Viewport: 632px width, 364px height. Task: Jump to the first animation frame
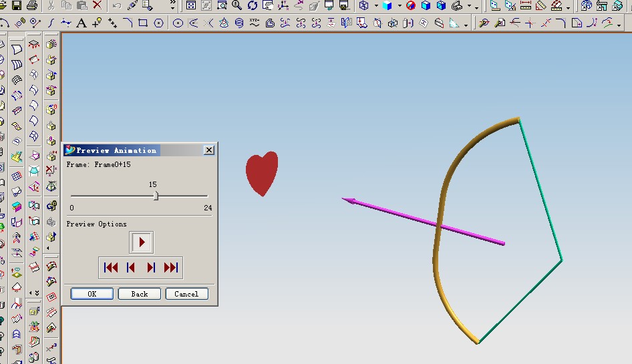click(111, 268)
